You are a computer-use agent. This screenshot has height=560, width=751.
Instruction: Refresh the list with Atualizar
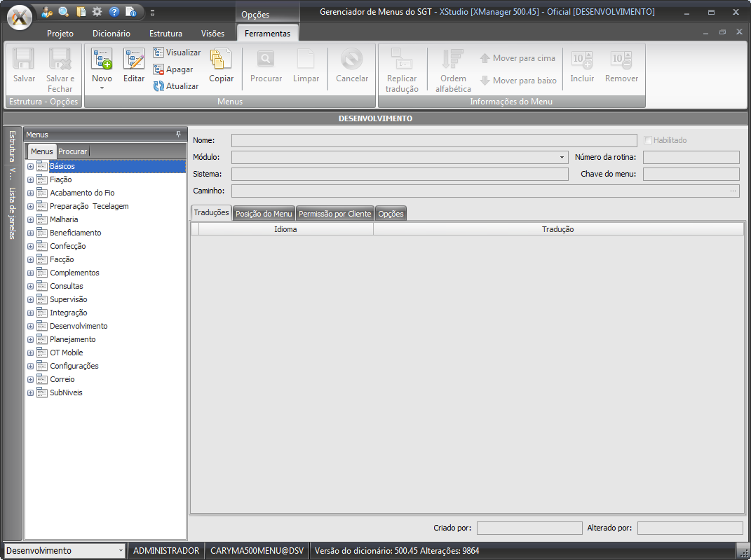(x=176, y=86)
